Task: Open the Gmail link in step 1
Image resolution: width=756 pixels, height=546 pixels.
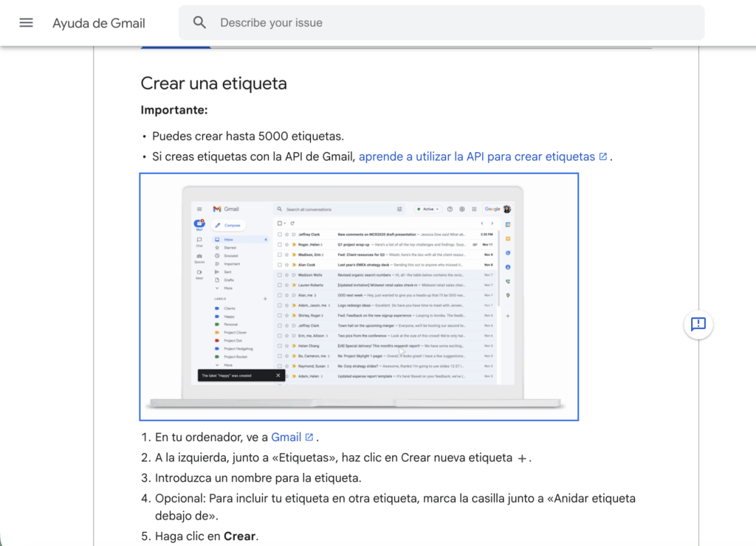Action: [x=286, y=437]
